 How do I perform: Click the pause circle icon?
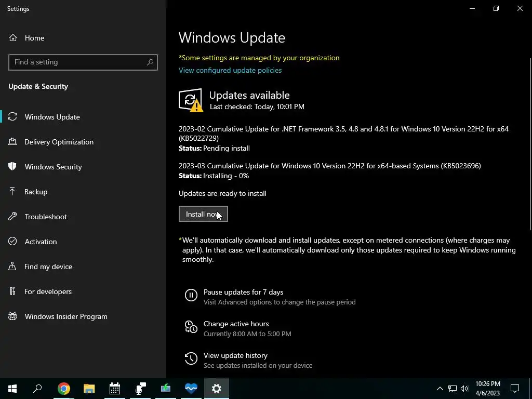point(191,295)
